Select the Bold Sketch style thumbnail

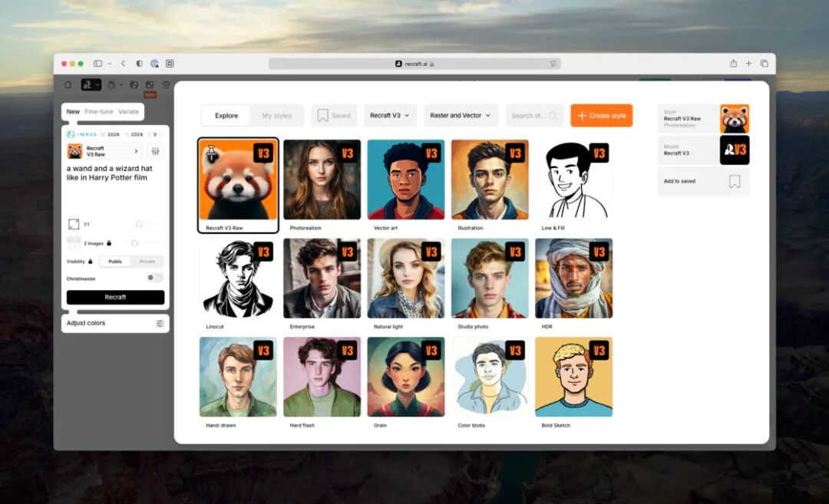[x=573, y=377]
